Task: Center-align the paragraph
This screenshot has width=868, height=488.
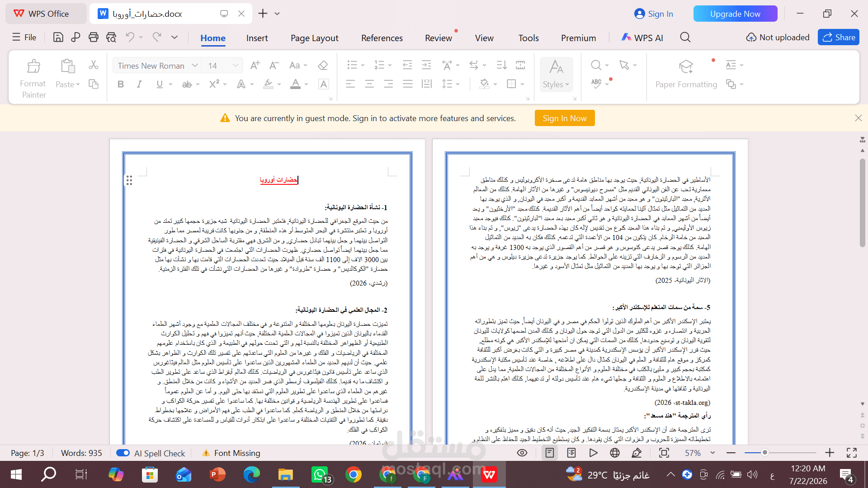Action: 369,84
